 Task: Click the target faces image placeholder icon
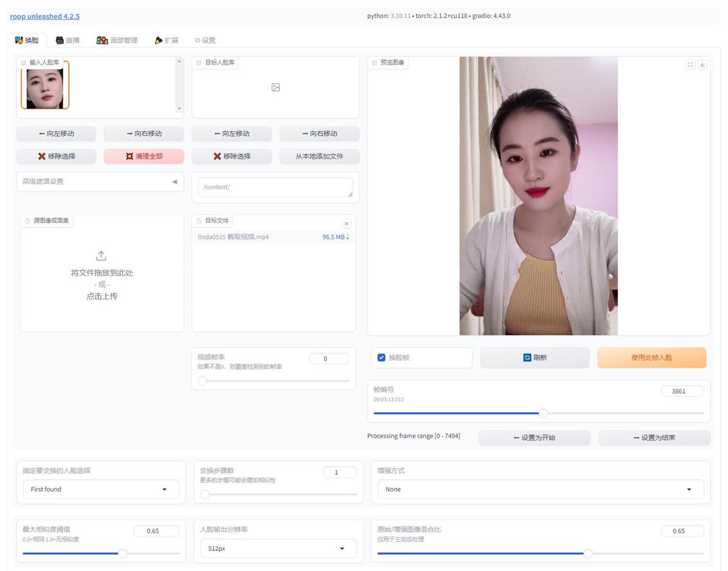tap(275, 87)
